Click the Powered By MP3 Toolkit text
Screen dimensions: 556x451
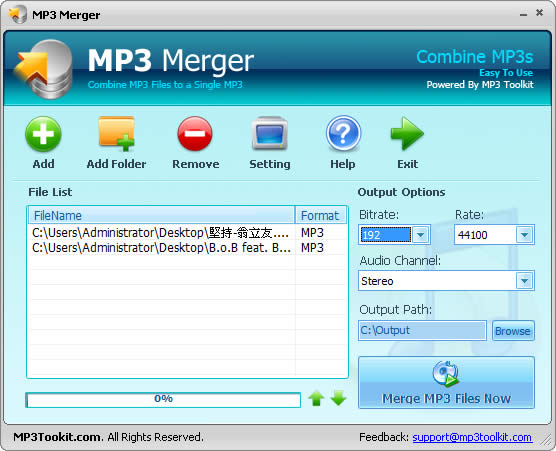point(480,84)
